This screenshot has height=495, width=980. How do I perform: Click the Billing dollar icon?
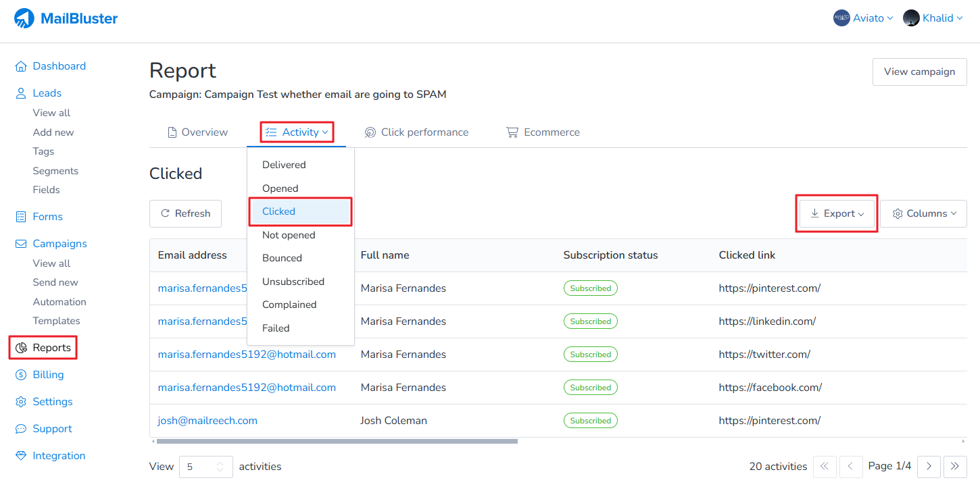(x=21, y=375)
